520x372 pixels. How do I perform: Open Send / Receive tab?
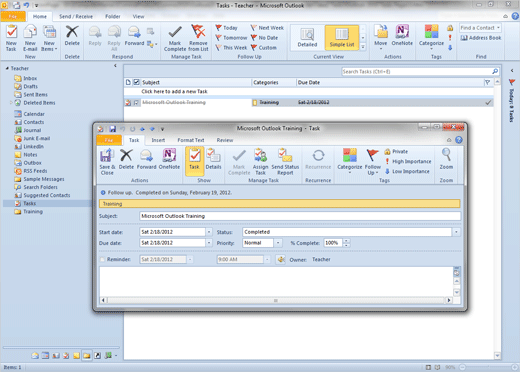pyautogui.click(x=76, y=16)
